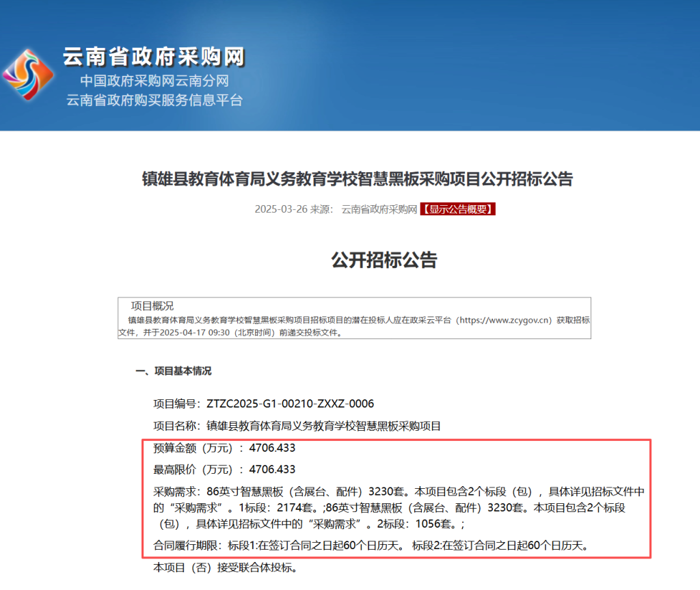Click the 预算金额 value 4706.433
700x590 pixels.
[272, 448]
